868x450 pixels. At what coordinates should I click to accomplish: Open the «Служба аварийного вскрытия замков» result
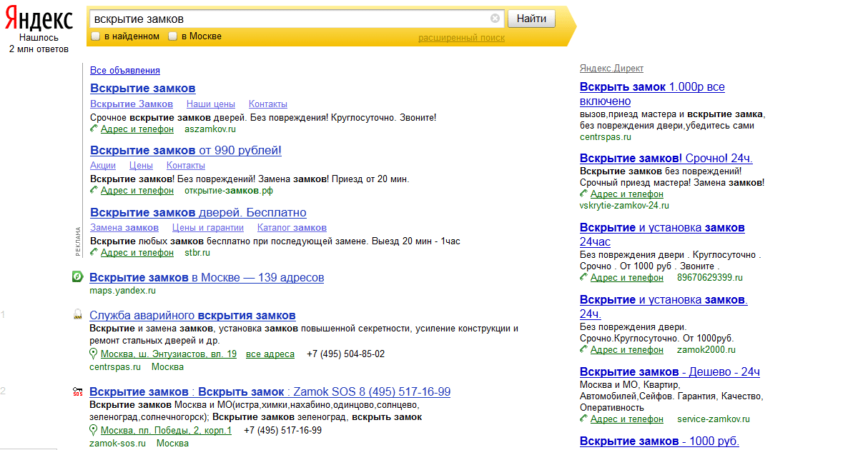[192, 316]
